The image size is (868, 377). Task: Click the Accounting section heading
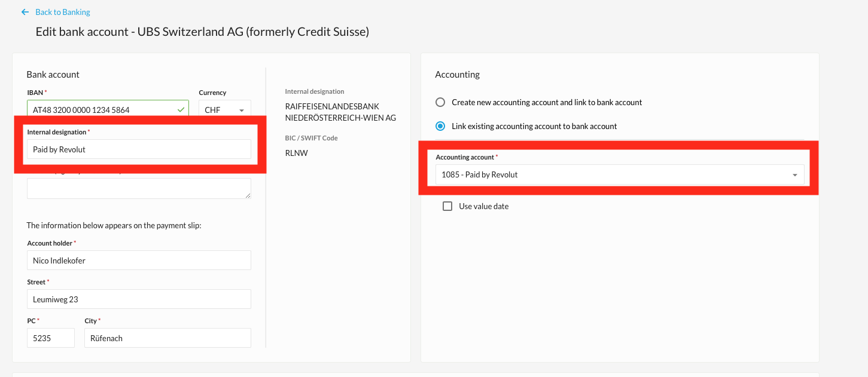click(x=457, y=75)
